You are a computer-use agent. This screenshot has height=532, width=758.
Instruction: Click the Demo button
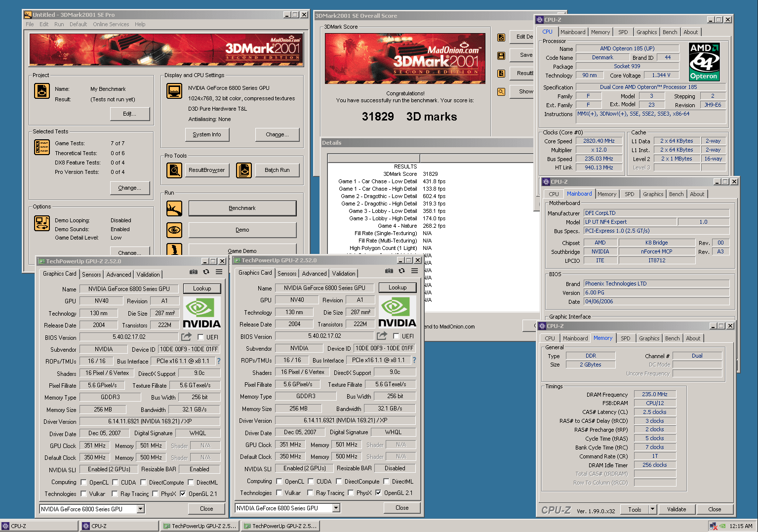click(x=242, y=230)
